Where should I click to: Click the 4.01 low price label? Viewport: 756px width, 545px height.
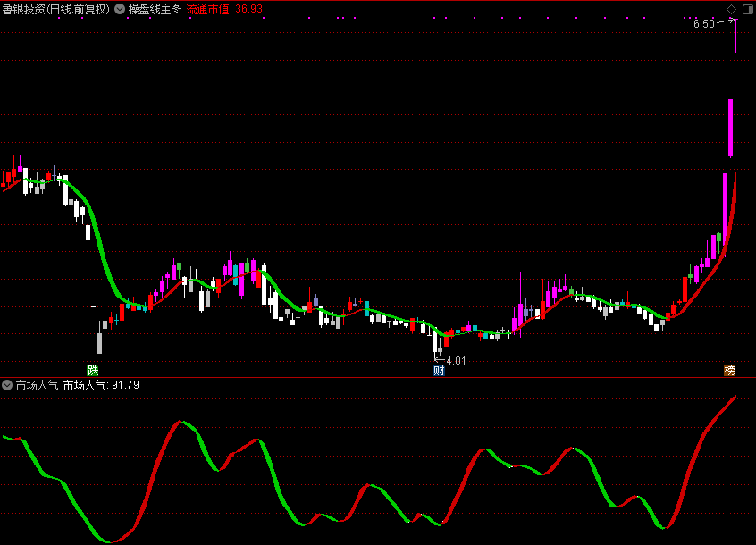[456, 360]
